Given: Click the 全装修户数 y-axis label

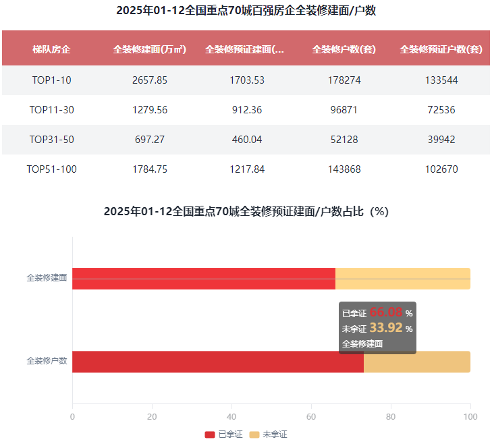Looking at the screenshot, I should click(47, 361).
